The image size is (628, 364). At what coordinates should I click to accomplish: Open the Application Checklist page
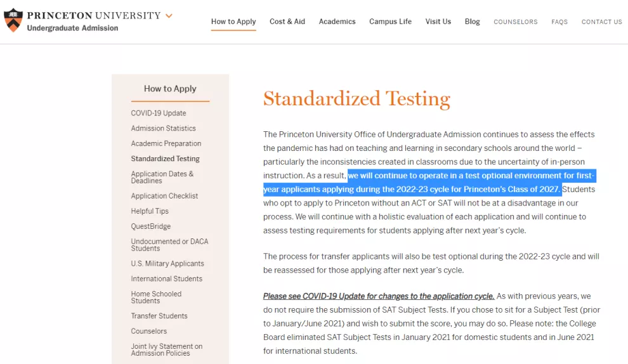[164, 197]
